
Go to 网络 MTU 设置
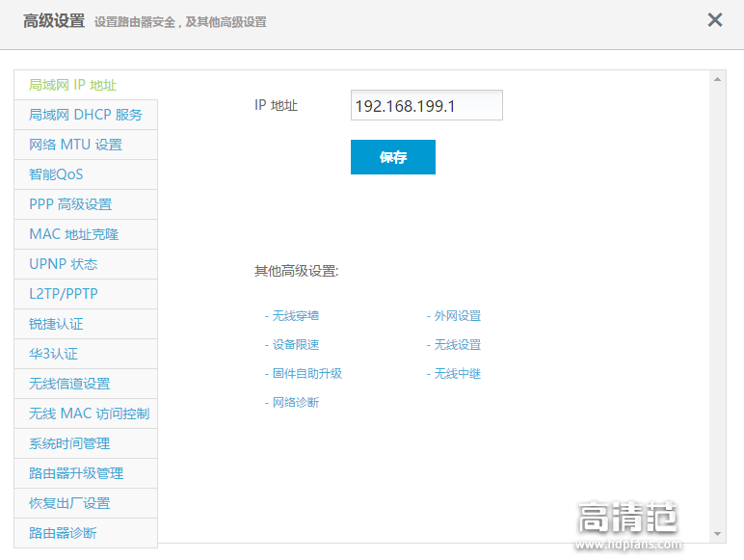tap(86, 145)
